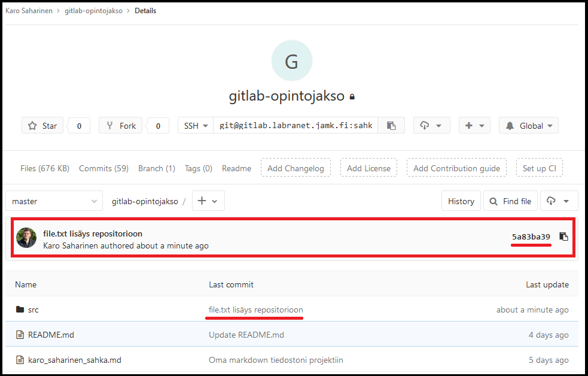The image size is (588, 376).
Task: Copy the repository SSH URL to clipboard
Action: point(391,126)
